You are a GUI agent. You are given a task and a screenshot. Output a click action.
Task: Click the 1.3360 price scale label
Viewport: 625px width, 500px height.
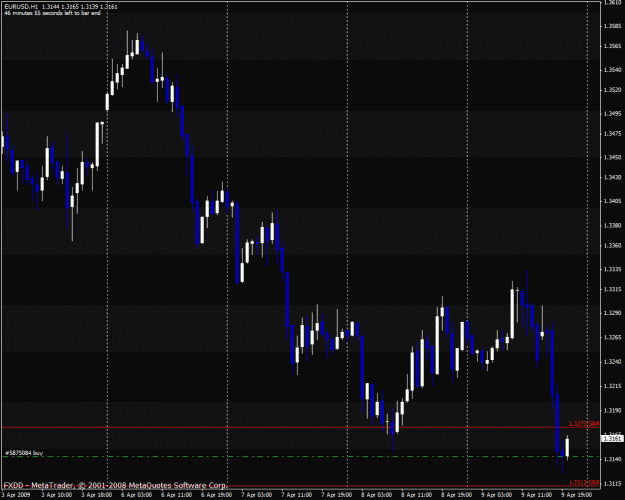click(612, 245)
